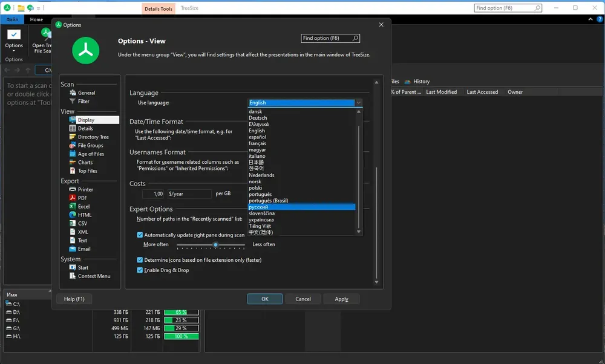The width and height of the screenshot is (605, 364).
Task: Click Help (F1) button
Action: [x=74, y=299]
